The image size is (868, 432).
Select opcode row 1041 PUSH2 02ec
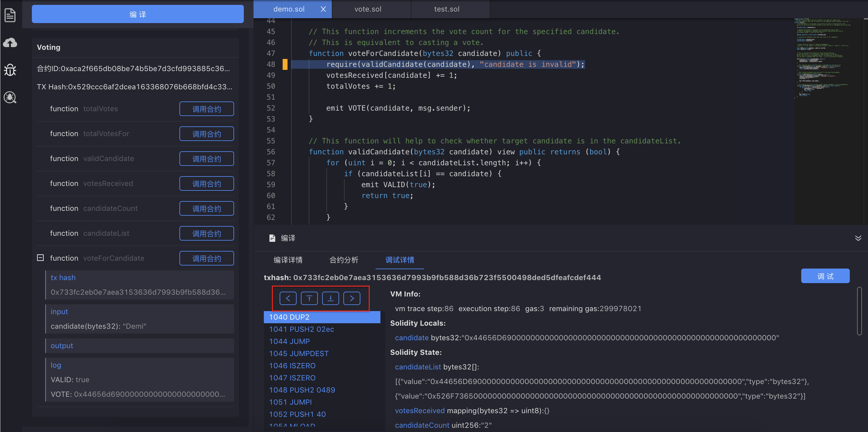tap(322, 329)
